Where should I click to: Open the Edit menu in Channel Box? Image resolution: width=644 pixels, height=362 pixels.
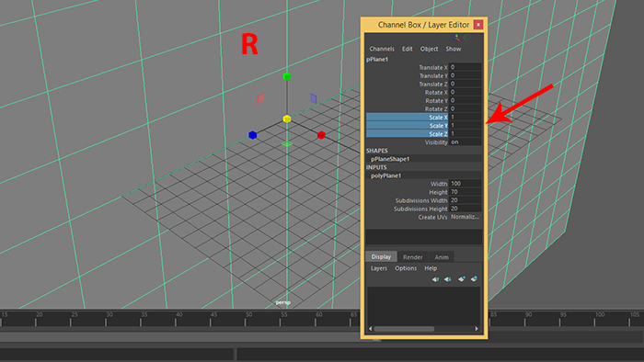coord(407,49)
